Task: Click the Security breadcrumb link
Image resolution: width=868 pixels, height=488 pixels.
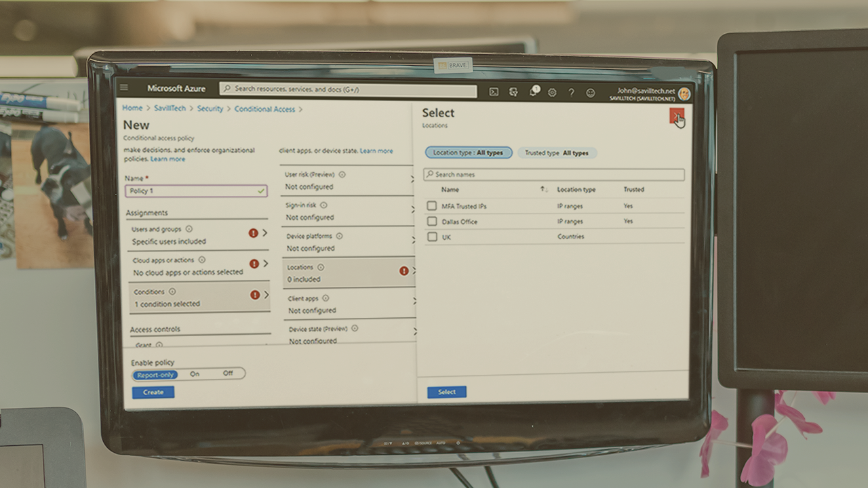Action: click(x=210, y=108)
